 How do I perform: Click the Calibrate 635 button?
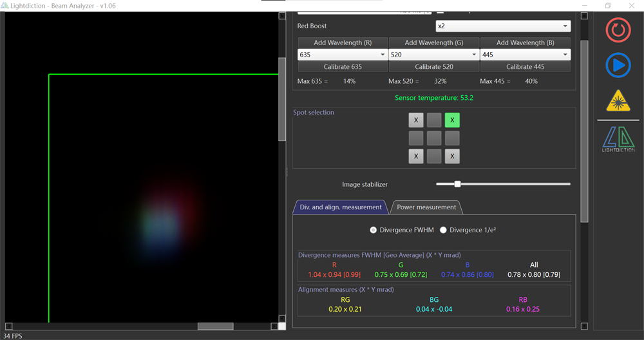point(342,67)
